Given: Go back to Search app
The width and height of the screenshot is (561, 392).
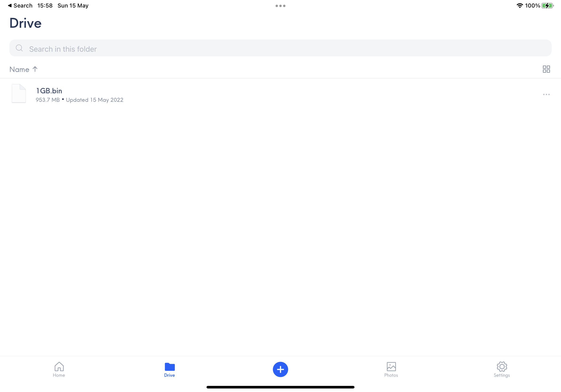Looking at the screenshot, I should click(20, 6).
